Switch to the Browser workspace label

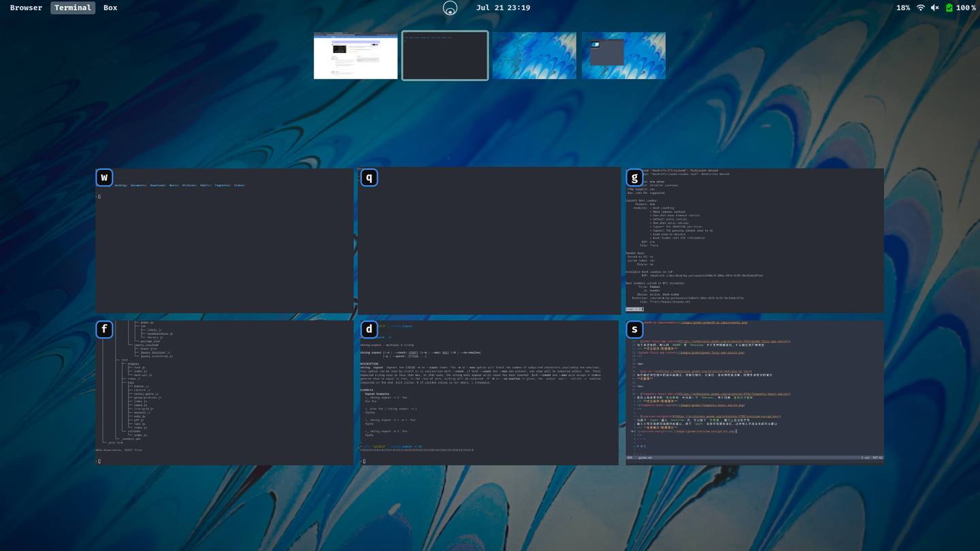pos(26,8)
